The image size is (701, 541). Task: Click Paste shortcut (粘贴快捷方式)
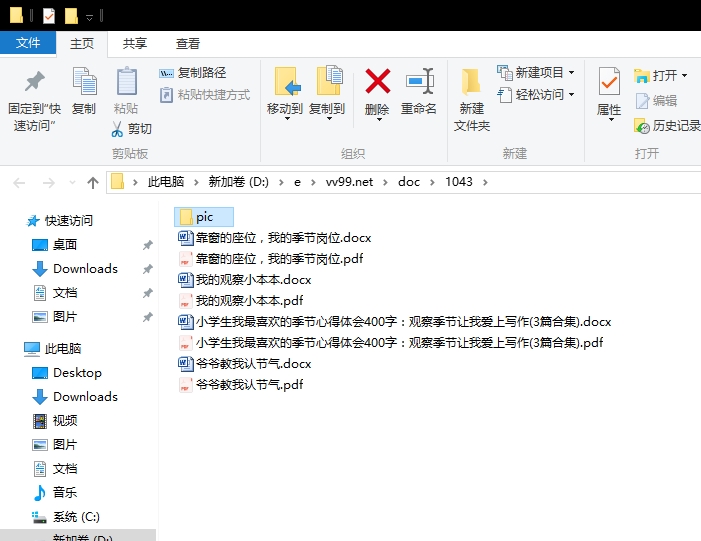(204, 95)
